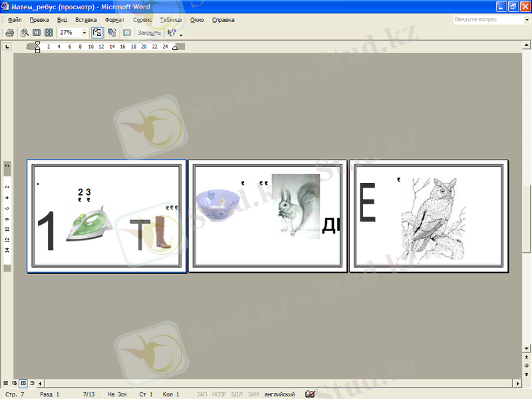The height and width of the screenshot is (399, 532).
Task: Click the vertical scrollbar down arrow
Action: (527, 348)
